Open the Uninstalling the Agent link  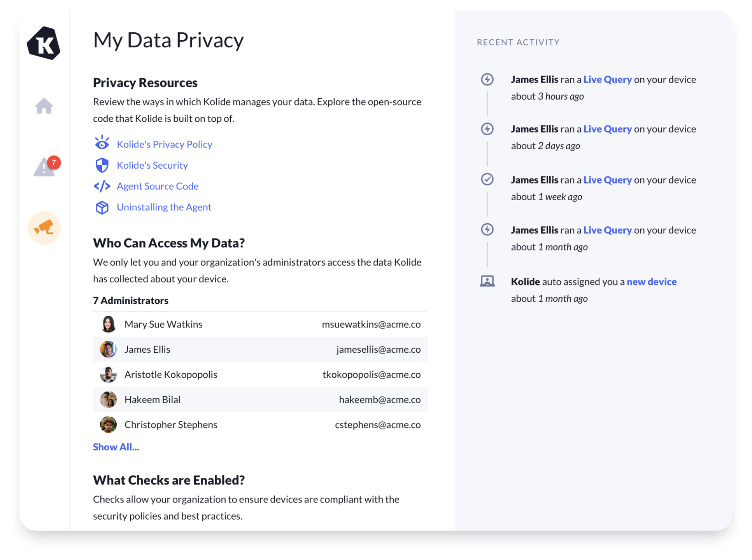164,207
